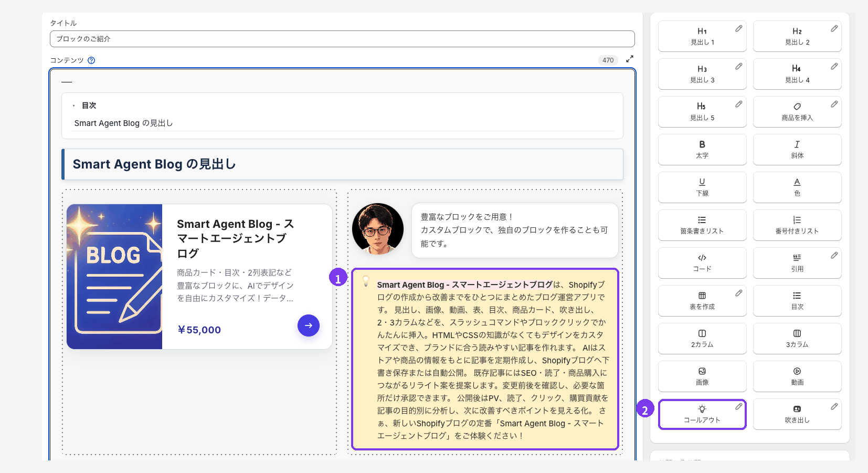Click the タイトル input field
The image size is (868, 473).
point(342,39)
